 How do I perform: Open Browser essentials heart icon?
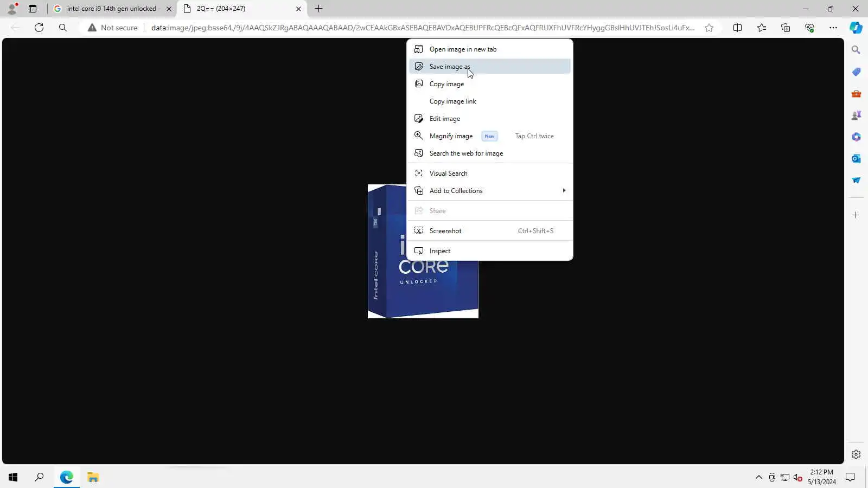pyautogui.click(x=809, y=28)
